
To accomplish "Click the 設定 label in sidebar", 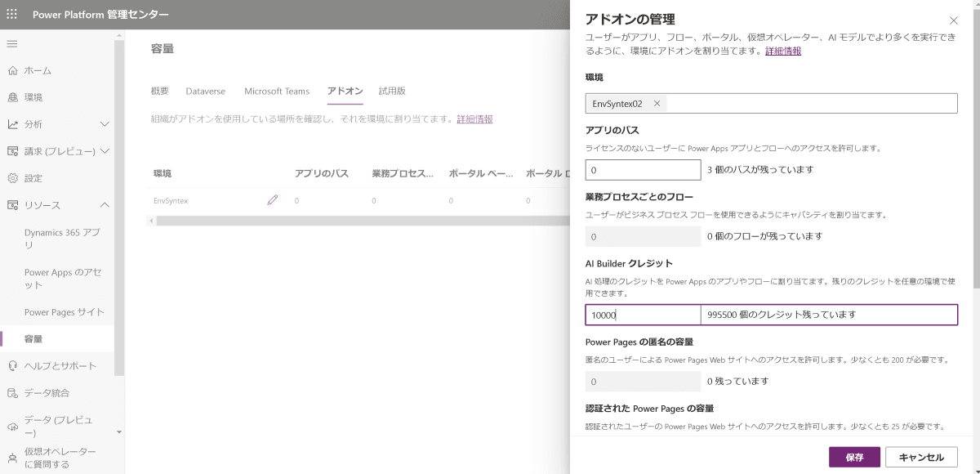I will (x=33, y=178).
